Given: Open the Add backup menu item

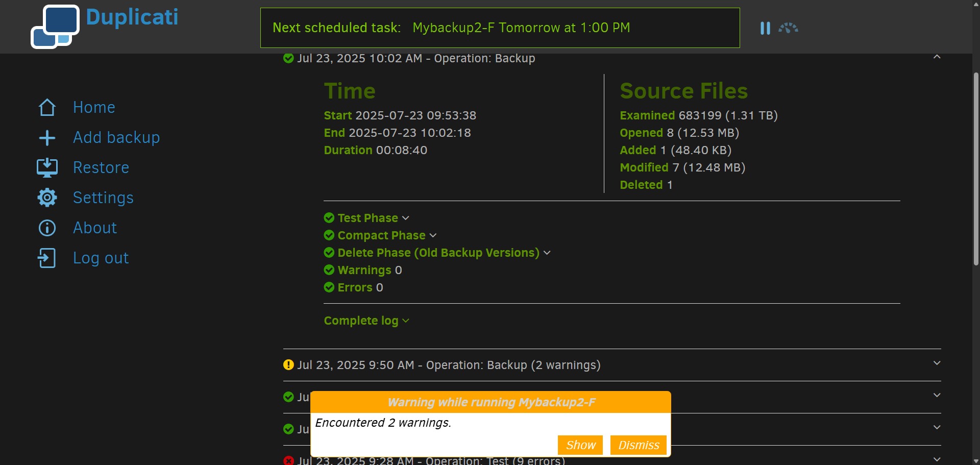Looking at the screenshot, I should click(x=116, y=137).
